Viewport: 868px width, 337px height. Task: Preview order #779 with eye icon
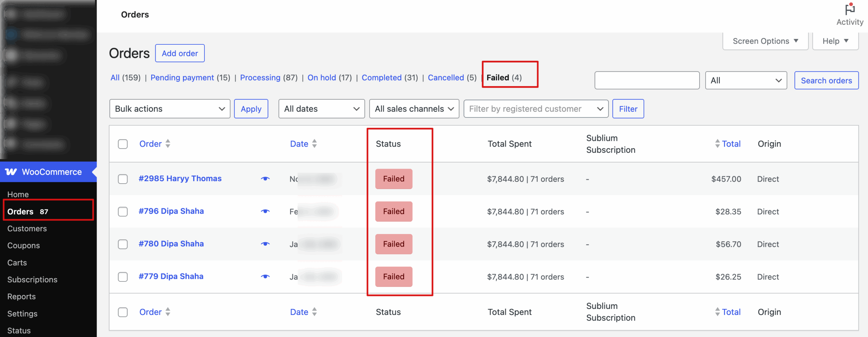[x=265, y=276]
